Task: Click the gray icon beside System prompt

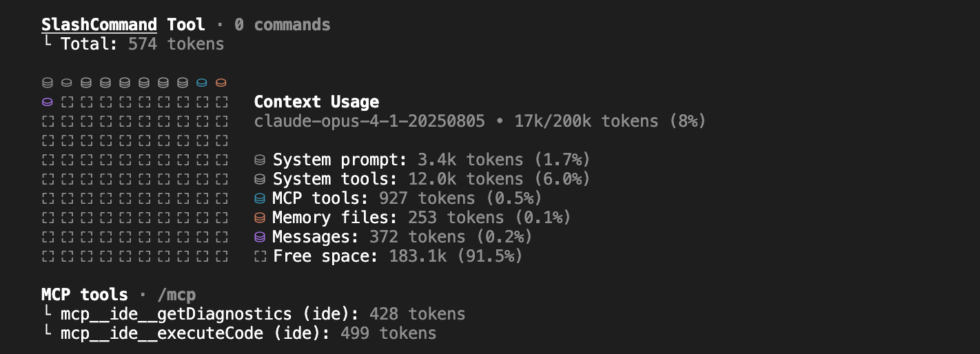Action: click(x=260, y=160)
